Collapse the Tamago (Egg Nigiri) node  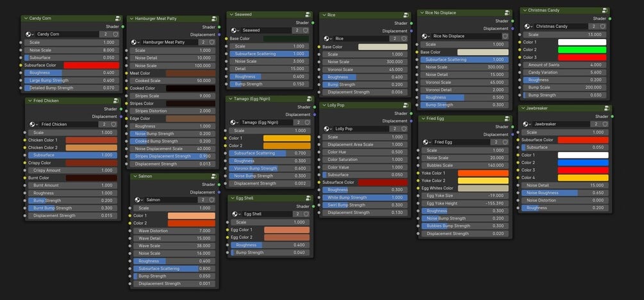pyautogui.click(x=231, y=99)
